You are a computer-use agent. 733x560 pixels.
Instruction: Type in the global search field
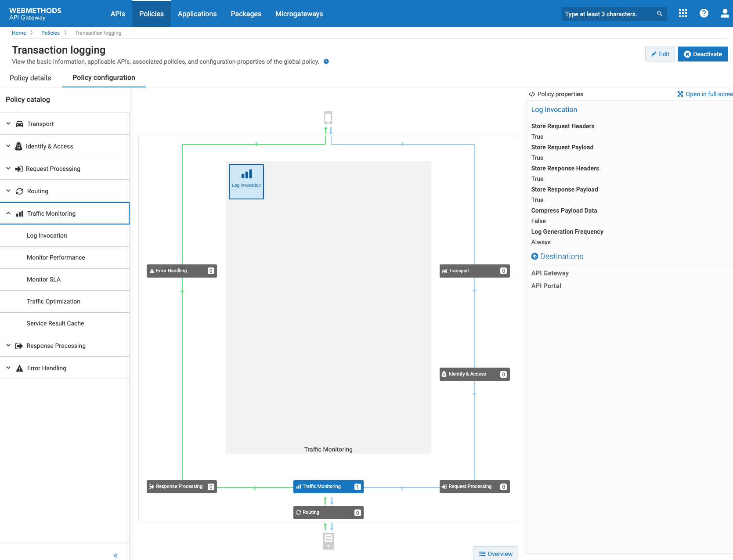(x=608, y=14)
